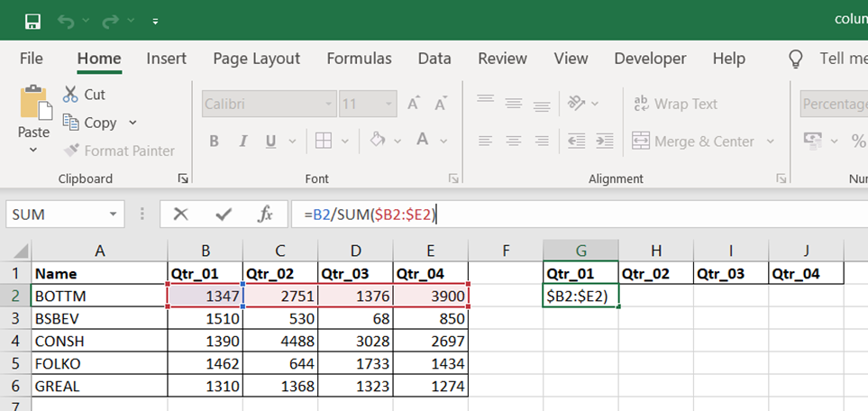Click the Copy button
The width and height of the screenshot is (868, 411).
point(99,123)
